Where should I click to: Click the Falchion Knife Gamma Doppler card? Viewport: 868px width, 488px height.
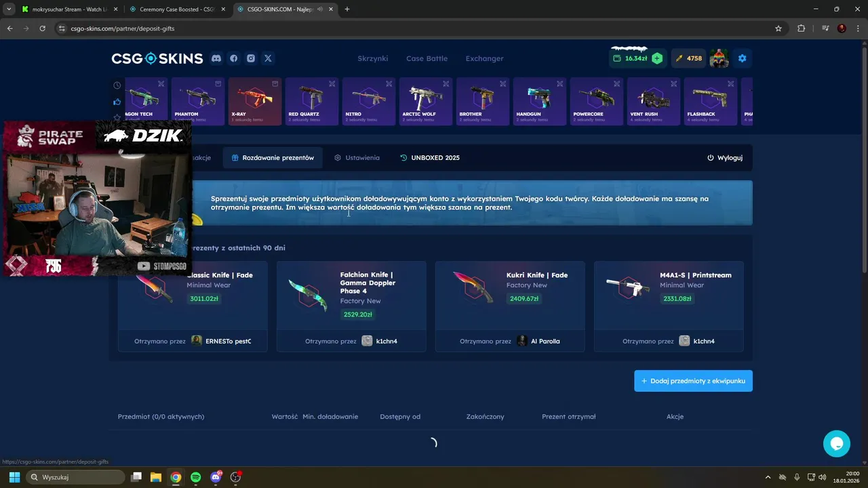click(x=351, y=306)
